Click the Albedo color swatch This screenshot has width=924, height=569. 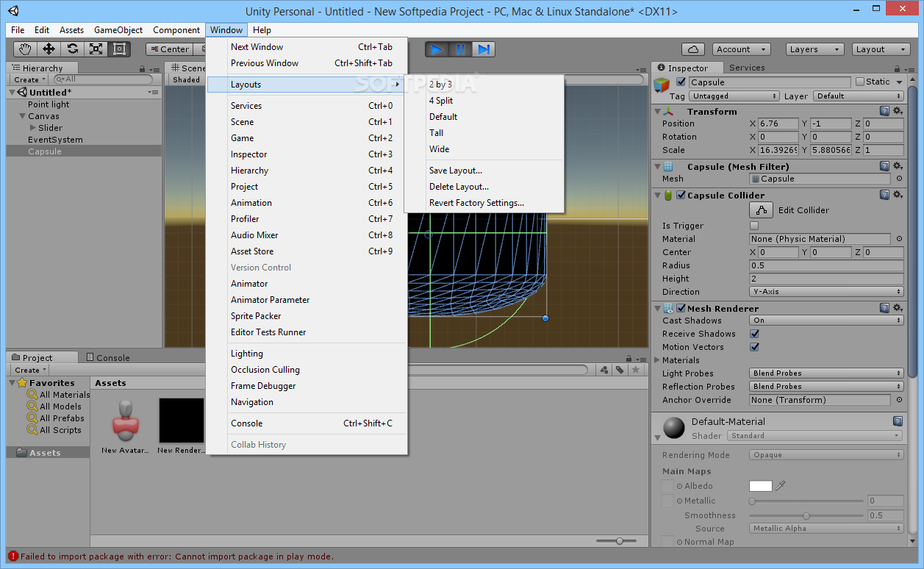(761, 486)
